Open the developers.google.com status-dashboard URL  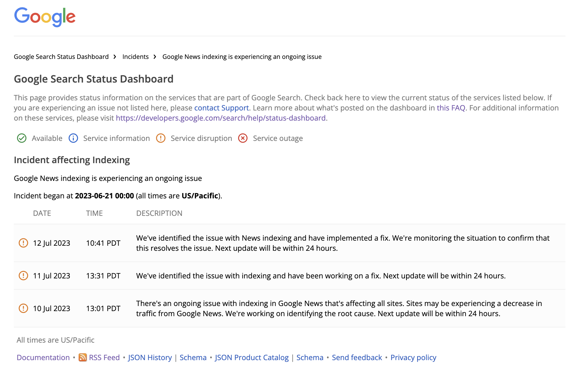coord(221,118)
